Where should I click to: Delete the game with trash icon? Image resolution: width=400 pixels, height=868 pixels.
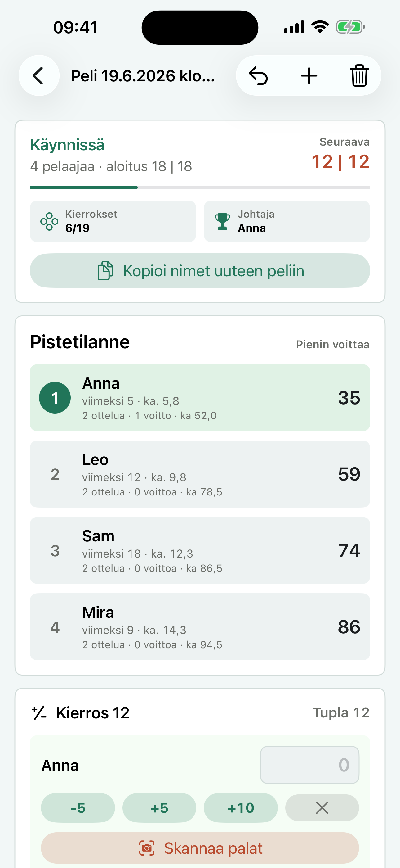(x=359, y=75)
